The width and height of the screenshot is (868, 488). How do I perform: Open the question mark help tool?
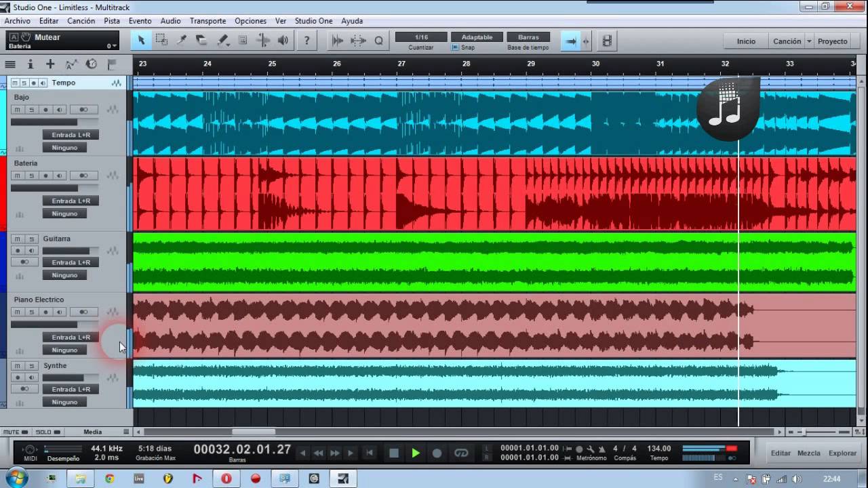coord(307,41)
